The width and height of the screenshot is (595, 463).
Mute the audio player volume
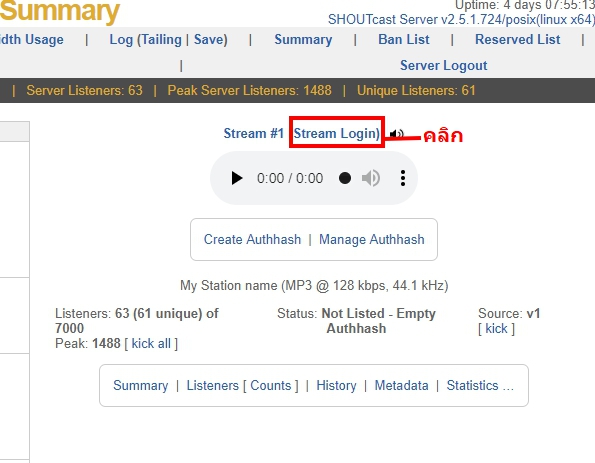tap(371, 178)
